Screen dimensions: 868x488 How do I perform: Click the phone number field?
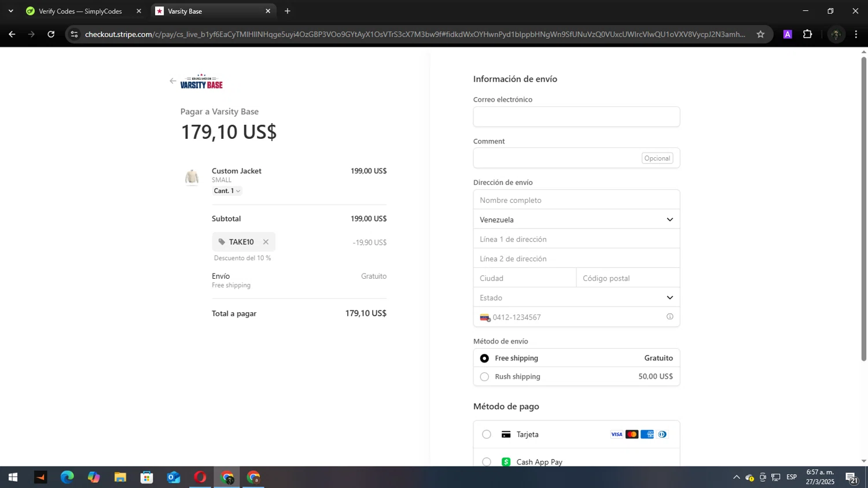pos(576,317)
